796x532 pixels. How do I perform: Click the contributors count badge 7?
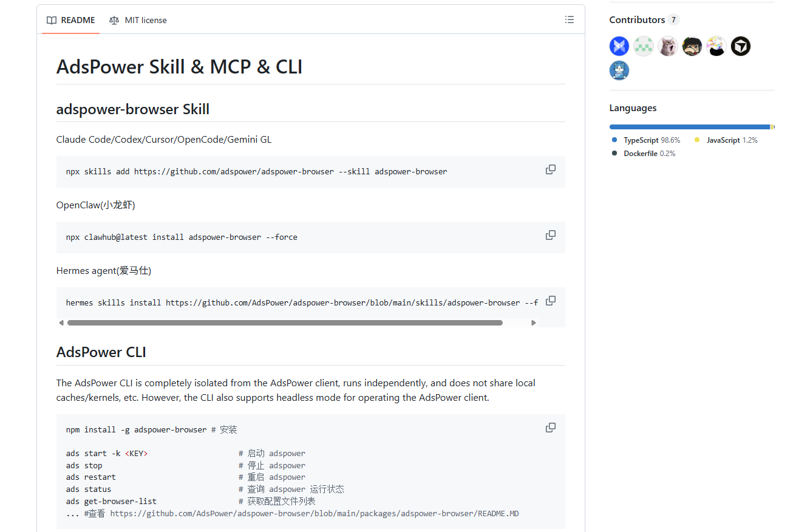(673, 20)
